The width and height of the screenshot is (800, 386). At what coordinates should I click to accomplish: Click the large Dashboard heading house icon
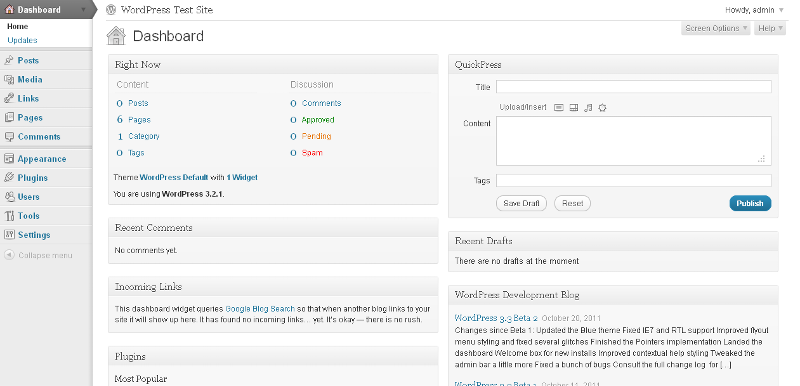point(116,36)
